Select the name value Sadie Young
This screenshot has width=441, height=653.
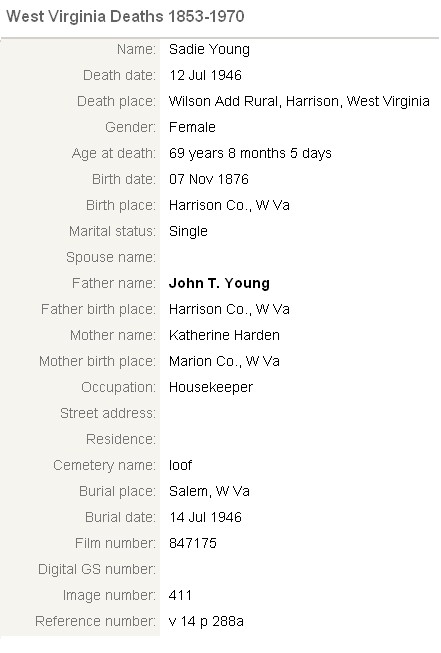pyautogui.click(x=209, y=49)
